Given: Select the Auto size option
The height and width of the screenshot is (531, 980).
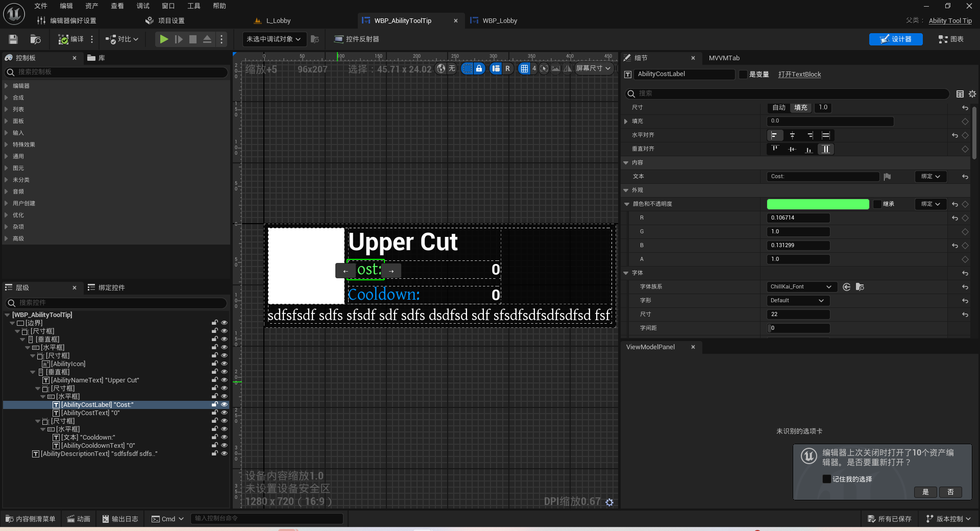Looking at the screenshot, I should [x=779, y=108].
